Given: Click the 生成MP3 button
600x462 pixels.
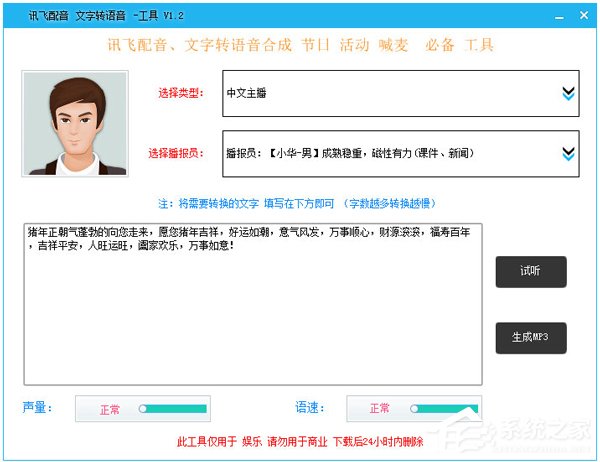Looking at the screenshot, I should (x=531, y=338).
